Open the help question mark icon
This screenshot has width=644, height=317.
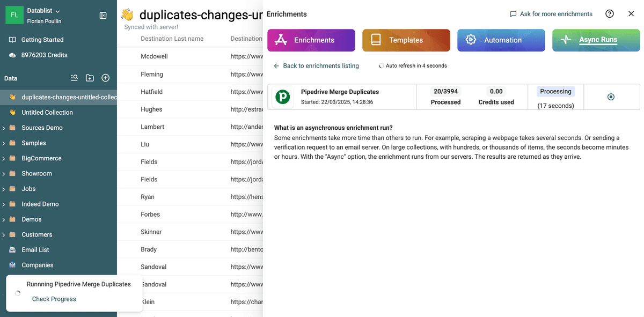[x=610, y=14]
